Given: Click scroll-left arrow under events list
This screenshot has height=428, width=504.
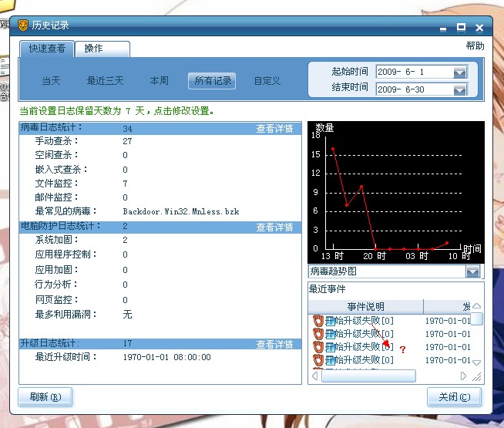Looking at the screenshot, I should [x=314, y=376].
